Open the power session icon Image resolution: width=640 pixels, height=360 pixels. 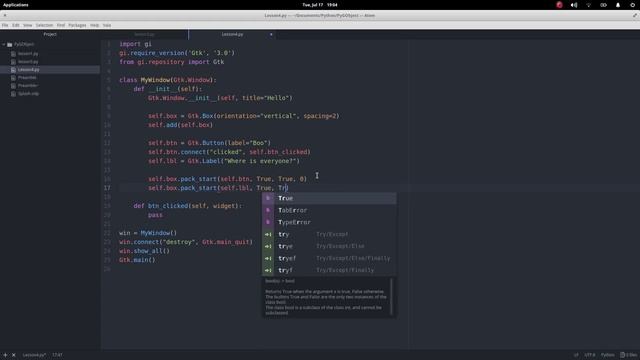pyautogui.click(x=633, y=5)
